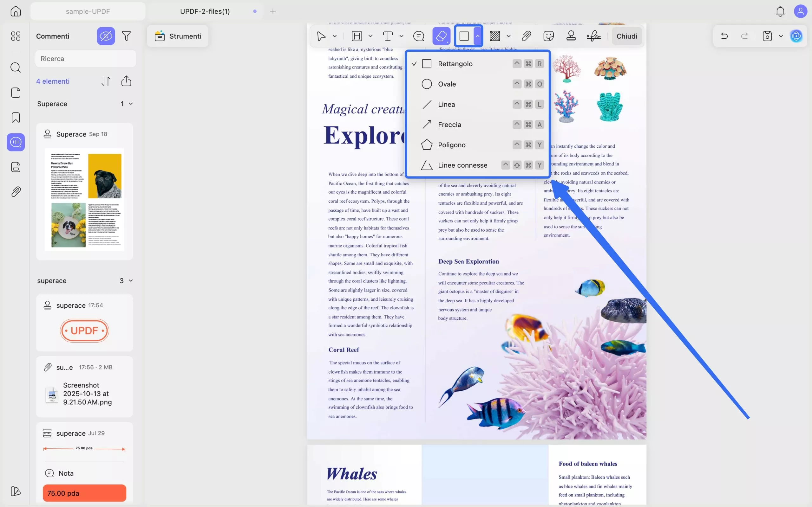The image size is (812, 507).
Task: Switch to the sample-UPDF tab
Action: point(88,11)
